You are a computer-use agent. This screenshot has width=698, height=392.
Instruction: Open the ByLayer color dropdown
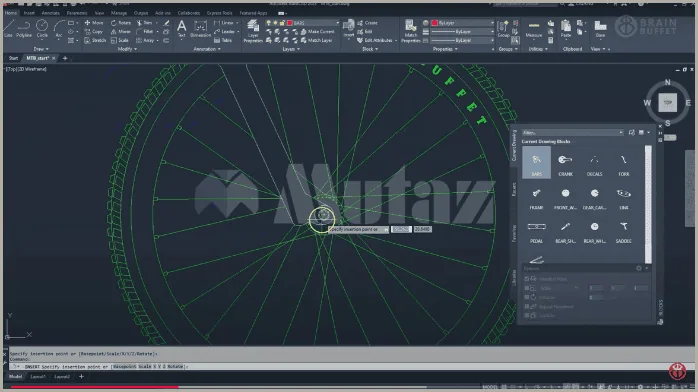click(492, 23)
